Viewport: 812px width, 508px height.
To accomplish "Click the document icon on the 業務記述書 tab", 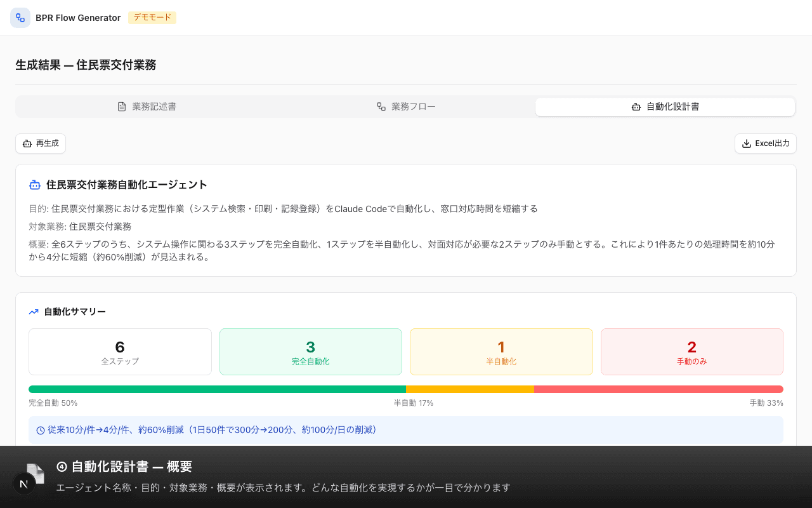I will pos(121,106).
